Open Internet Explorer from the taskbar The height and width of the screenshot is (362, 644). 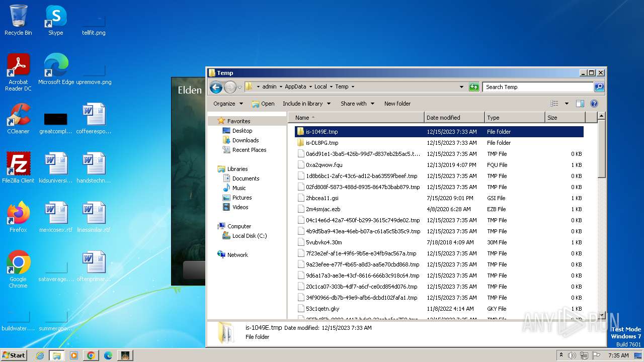point(40,355)
